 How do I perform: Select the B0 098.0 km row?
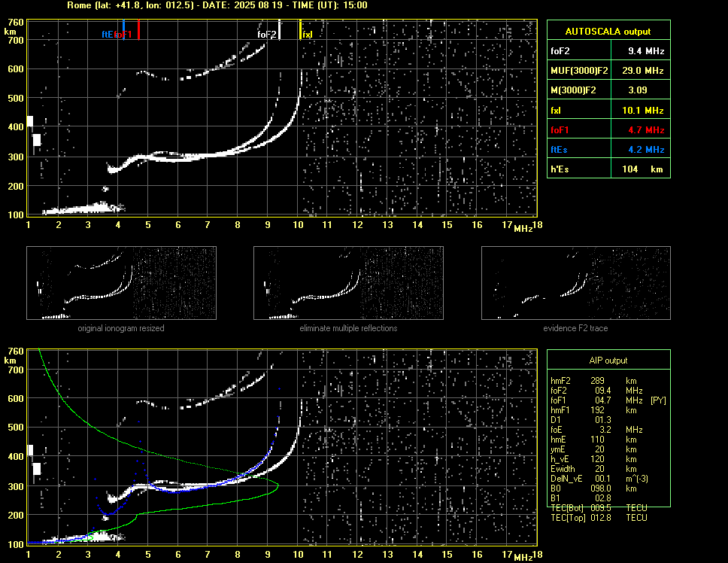(x=593, y=488)
